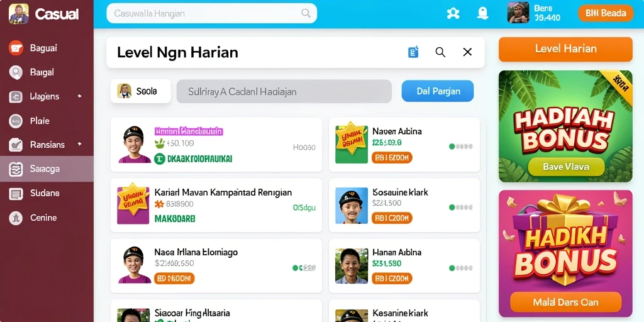
Task: Click the Dal Pargan button
Action: (x=438, y=91)
